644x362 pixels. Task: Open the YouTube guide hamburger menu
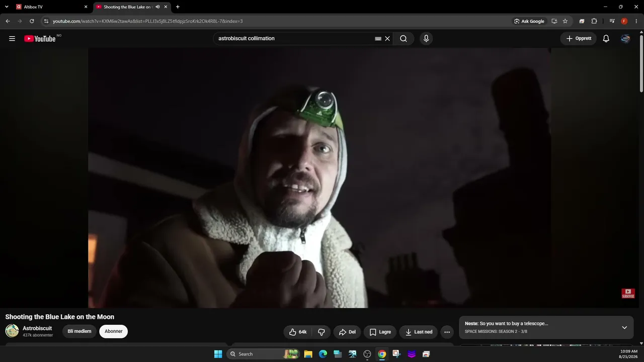click(x=12, y=39)
